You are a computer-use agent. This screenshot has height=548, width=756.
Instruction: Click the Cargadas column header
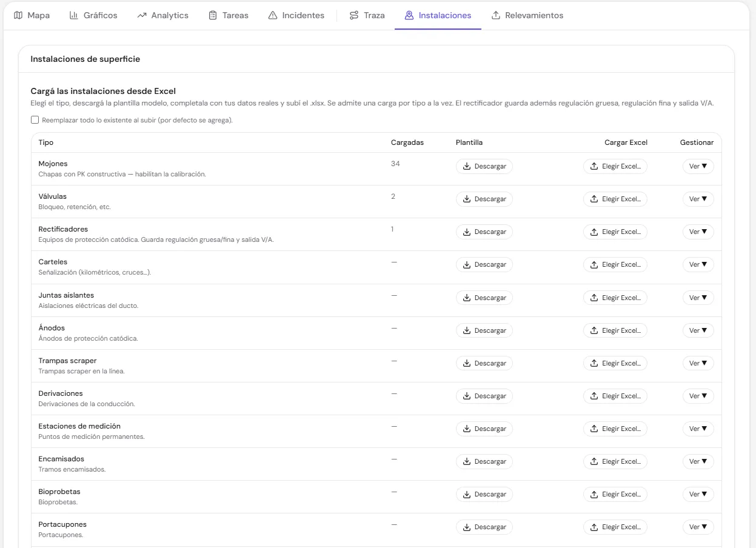coord(407,142)
